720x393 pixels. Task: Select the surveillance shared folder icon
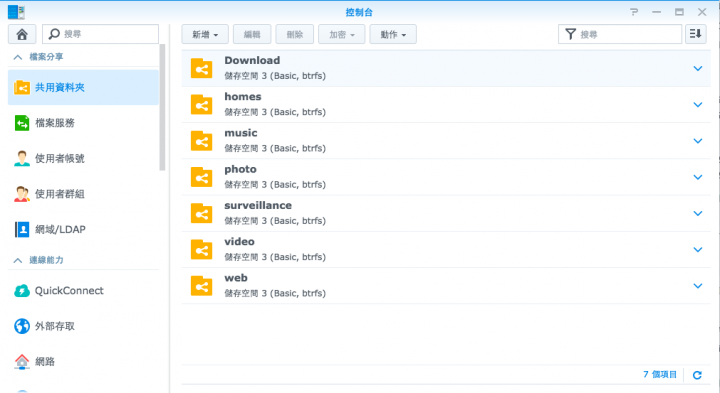[x=202, y=213]
